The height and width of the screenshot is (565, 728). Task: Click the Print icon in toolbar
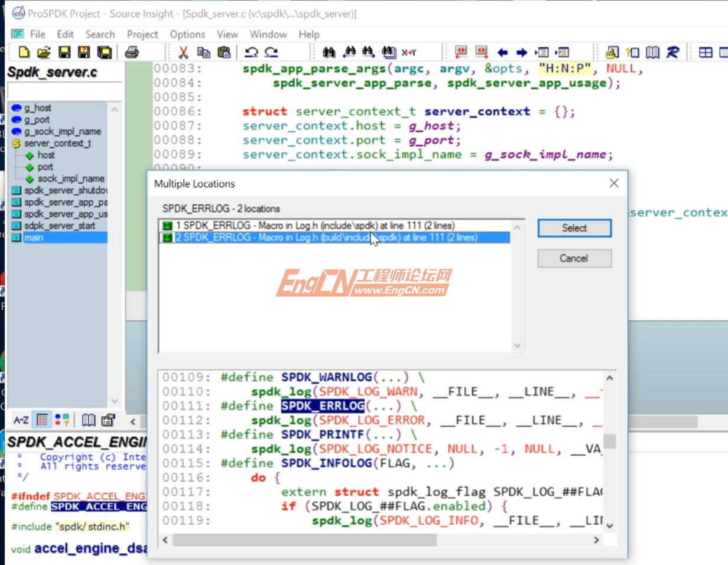[x=132, y=53]
